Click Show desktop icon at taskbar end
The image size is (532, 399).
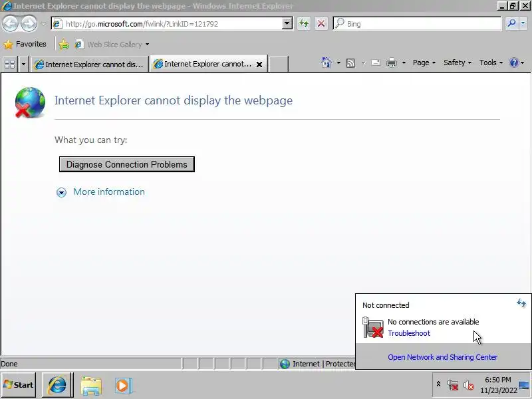pos(525,386)
